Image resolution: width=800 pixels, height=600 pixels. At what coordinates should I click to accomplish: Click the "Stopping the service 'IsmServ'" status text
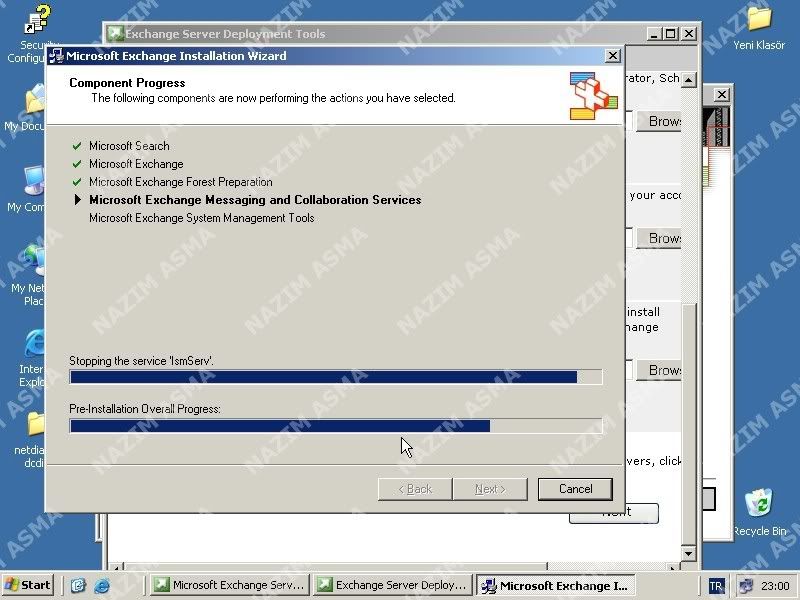pyautogui.click(x=141, y=361)
